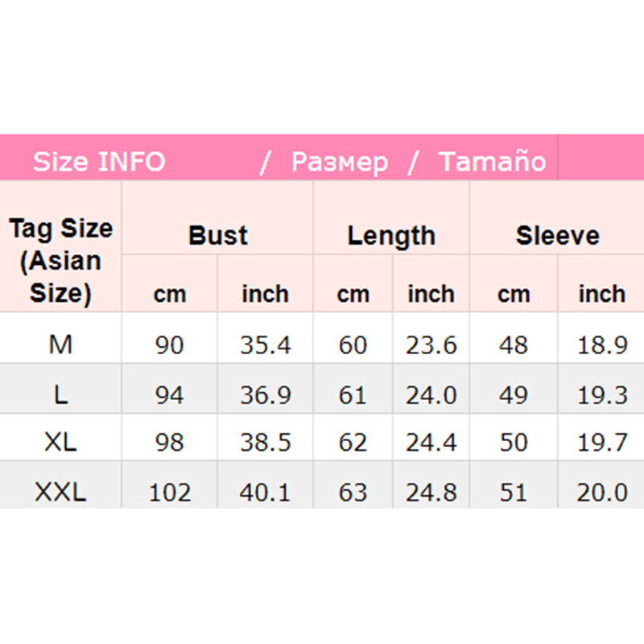Click the Размер header label
Screen dimensions: 644x644
(x=339, y=162)
